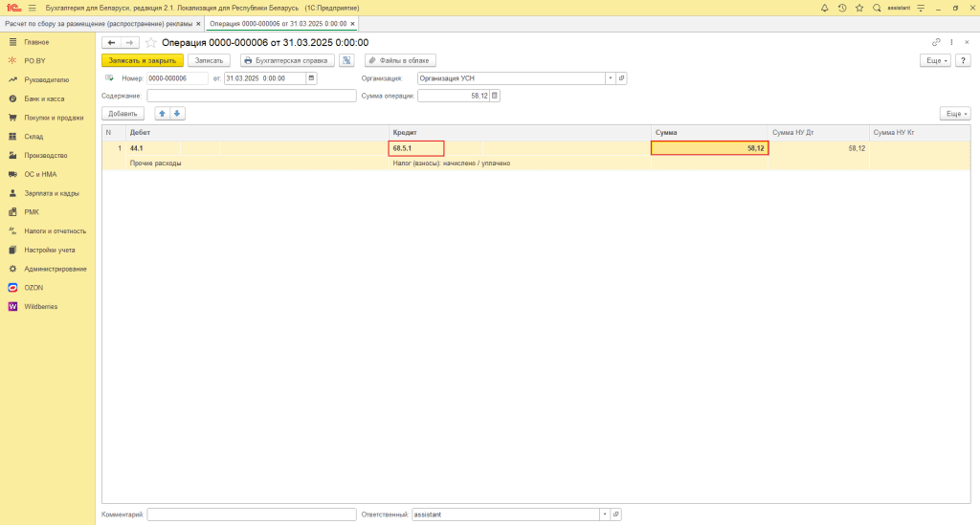Click the Бухгалтерская справка print button
The height and width of the screenshot is (525, 980).
pyautogui.click(x=286, y=60)
